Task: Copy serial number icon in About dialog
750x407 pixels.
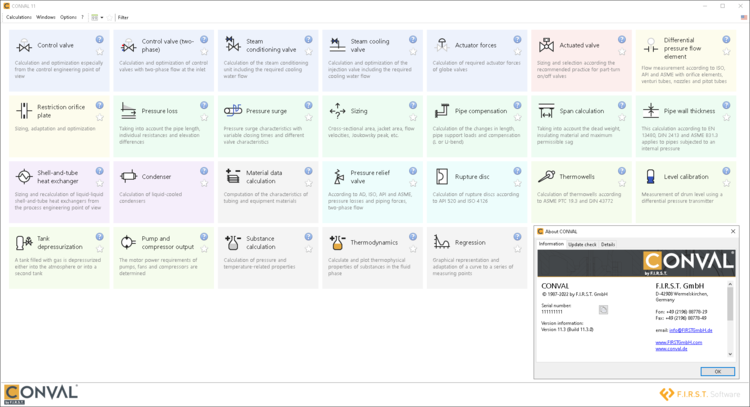Action: point(604,310)
